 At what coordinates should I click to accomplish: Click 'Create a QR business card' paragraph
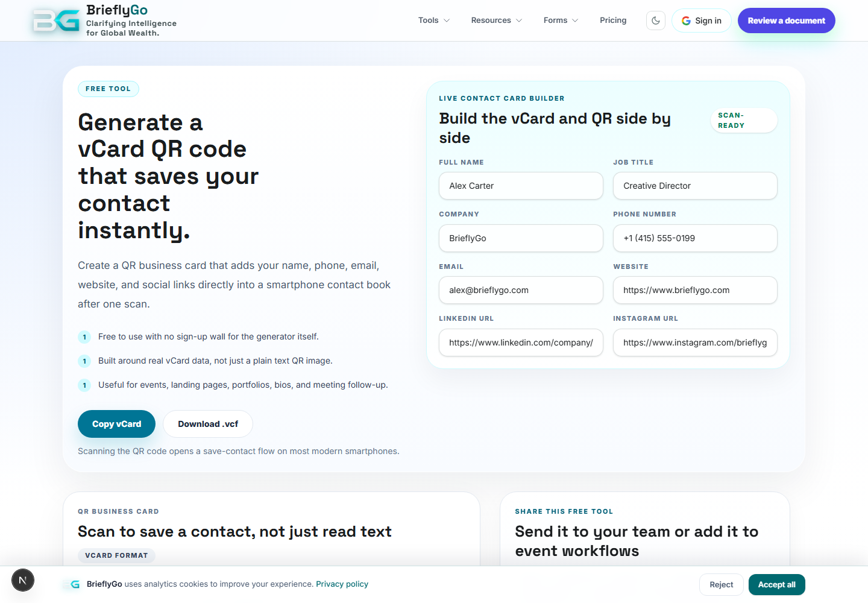pyautogui.click(x=234, y=285)
